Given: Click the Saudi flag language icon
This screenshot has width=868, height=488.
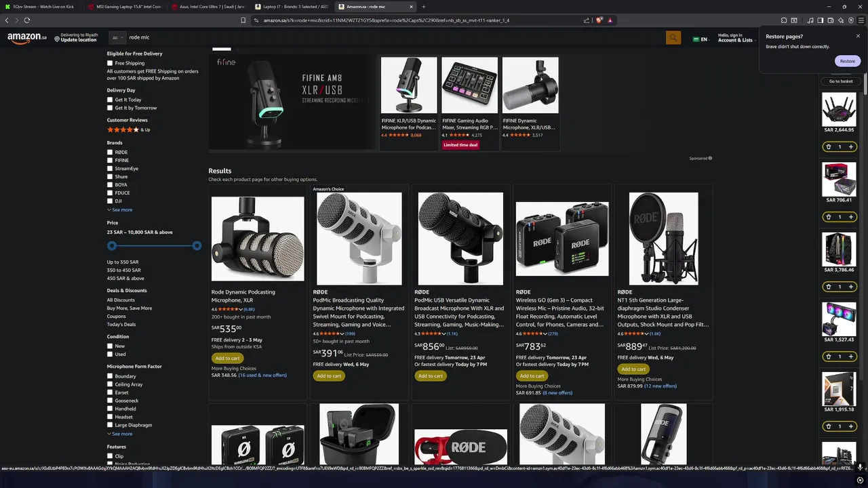Looking at the screenshot, I should click(696, 39).
